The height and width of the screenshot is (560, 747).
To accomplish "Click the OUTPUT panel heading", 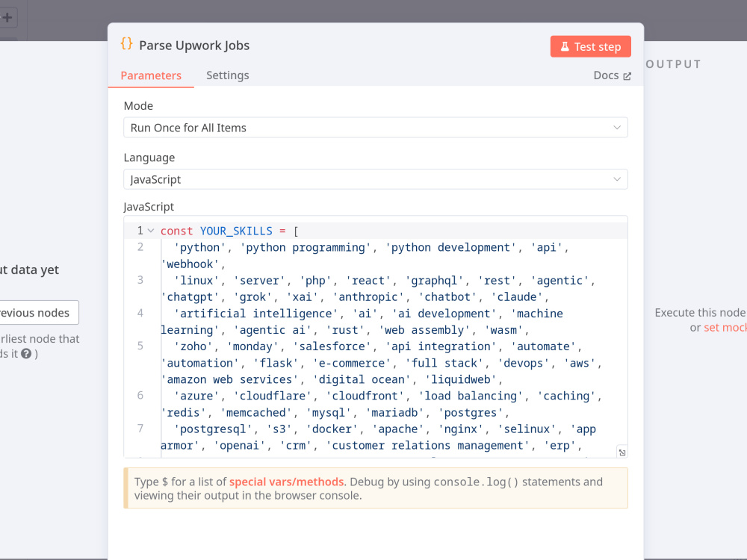I will [673, 64].
